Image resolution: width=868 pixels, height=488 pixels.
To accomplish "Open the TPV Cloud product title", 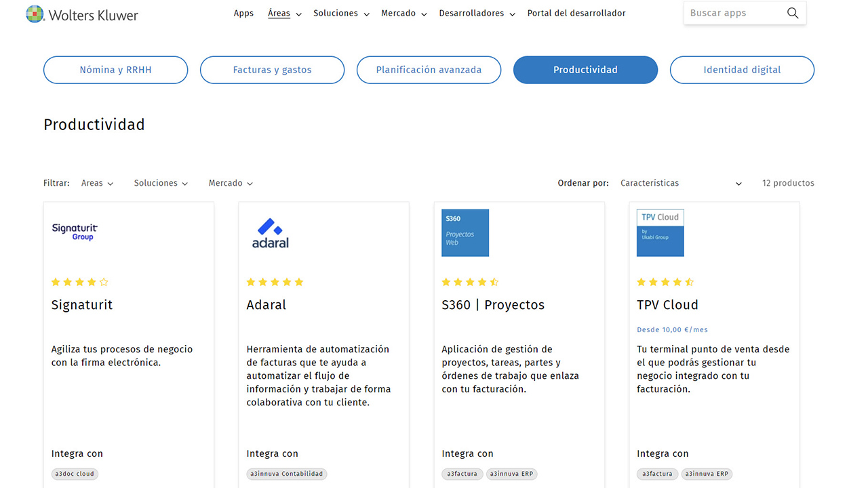I will [667, 305].
